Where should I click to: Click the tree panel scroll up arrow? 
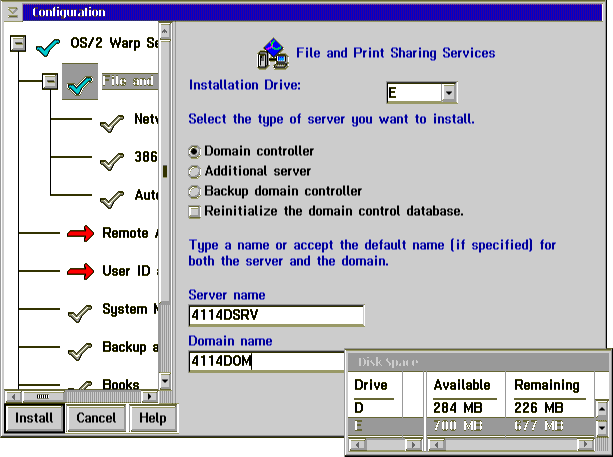165,31
